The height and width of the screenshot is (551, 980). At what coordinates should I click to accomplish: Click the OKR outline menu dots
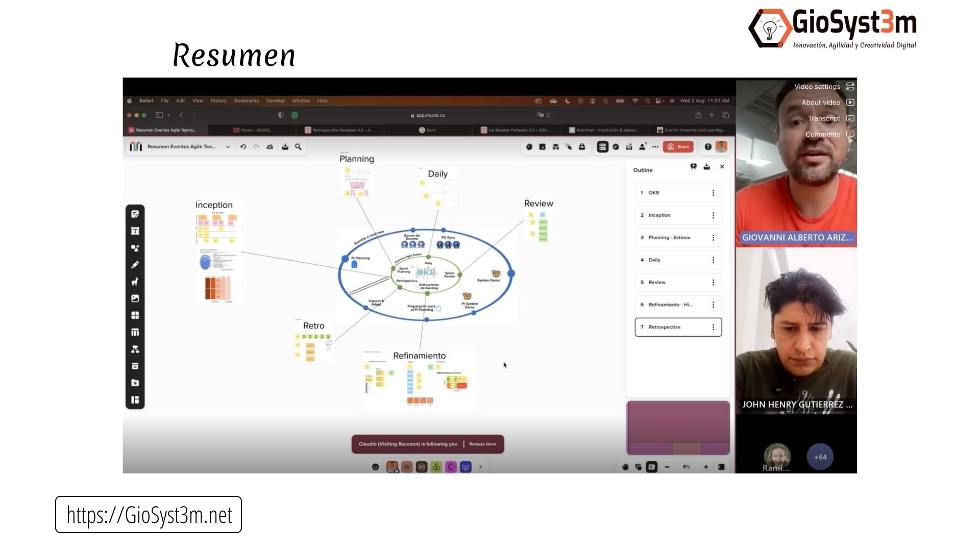click(713, 192)
